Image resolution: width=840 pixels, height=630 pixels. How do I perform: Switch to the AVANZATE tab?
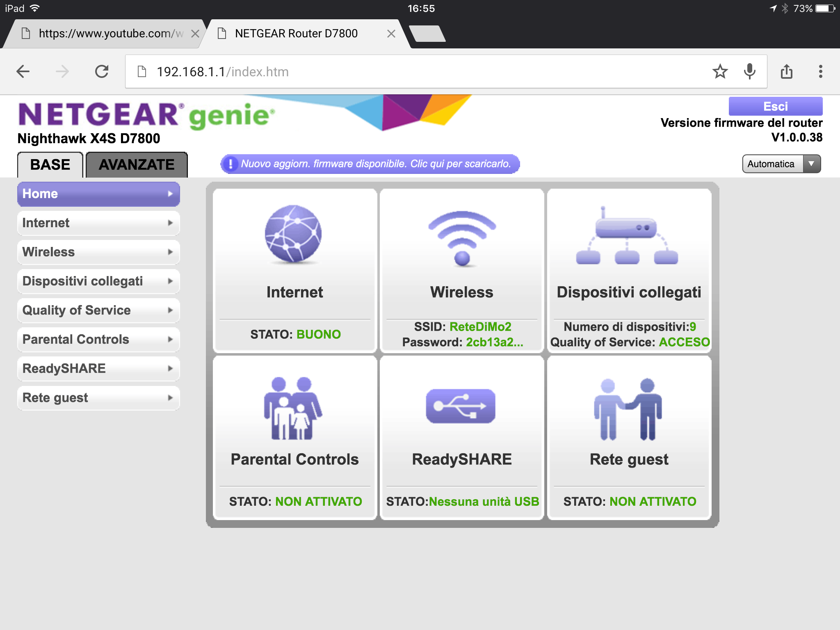[x=137, y=165]
